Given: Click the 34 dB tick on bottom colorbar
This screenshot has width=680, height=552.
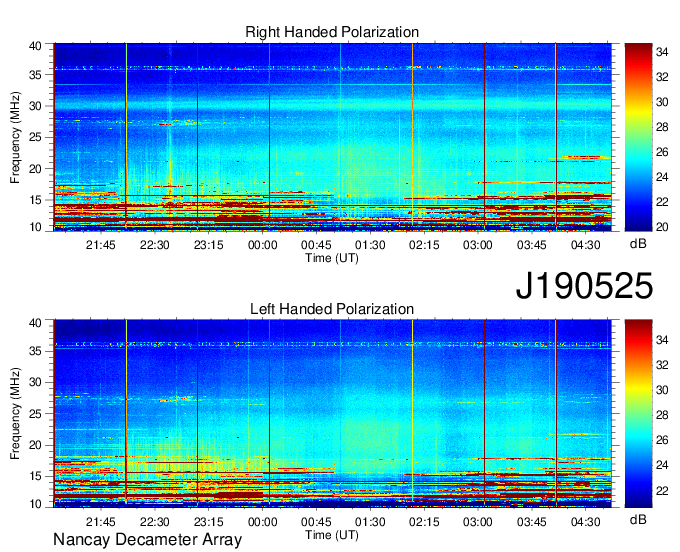Looking at the screenshot, I should click(x=662, y=340).
